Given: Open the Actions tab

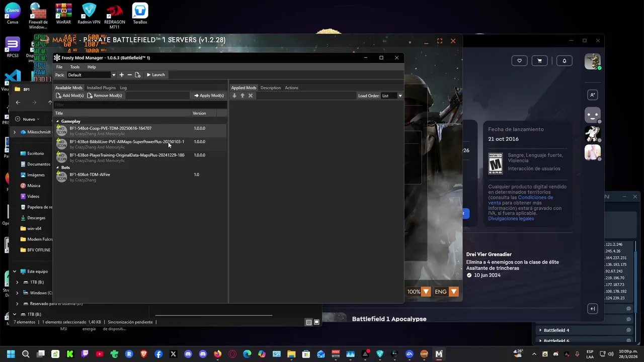Looking at the screenshot, I should (x=292, y=88).
